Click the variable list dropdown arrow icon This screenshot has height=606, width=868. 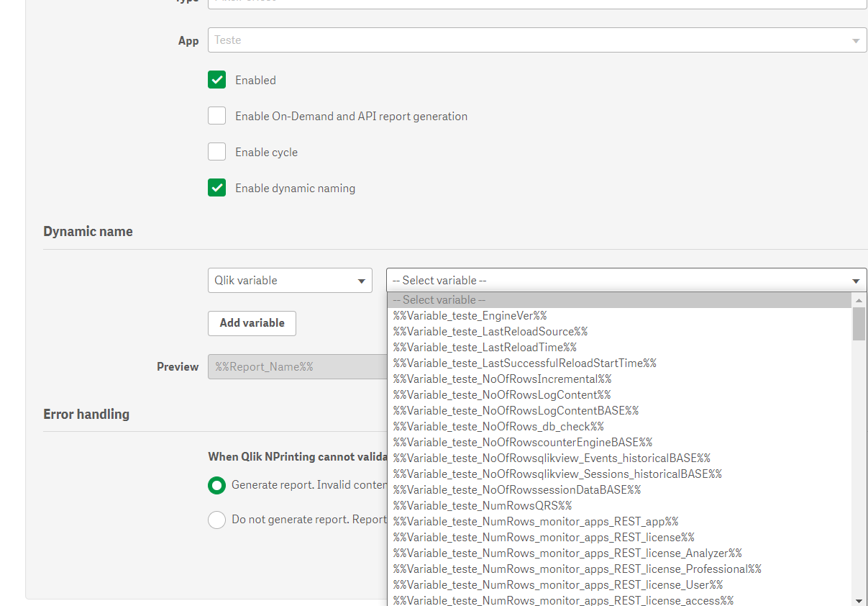click(x=856, y=280)
